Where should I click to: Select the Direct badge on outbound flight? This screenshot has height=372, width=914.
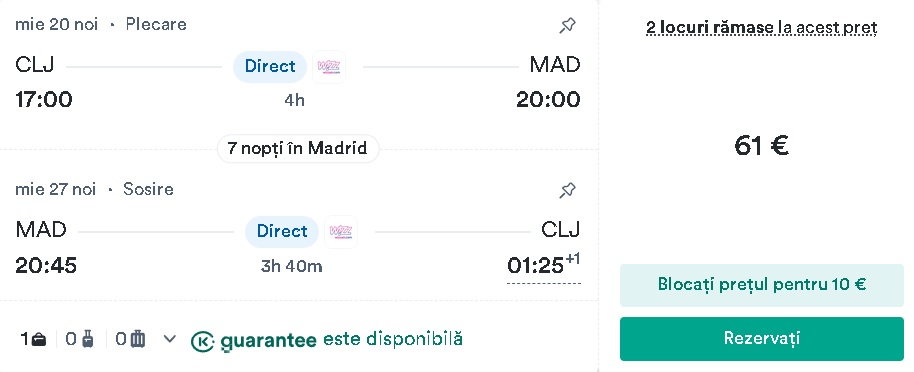point(270,67)
